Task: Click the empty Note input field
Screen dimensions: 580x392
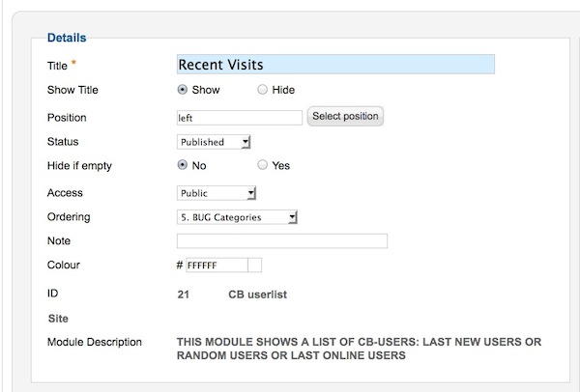Action: [282, 240]
